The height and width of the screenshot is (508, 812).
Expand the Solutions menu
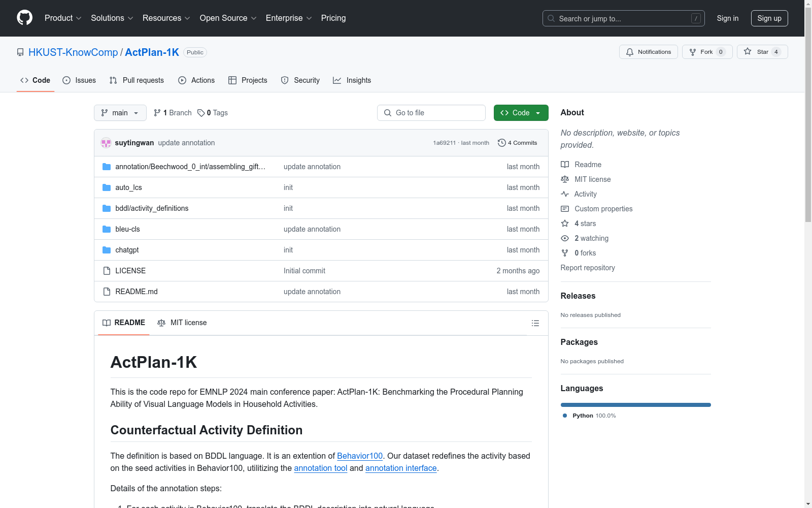(x=112, y=18)
